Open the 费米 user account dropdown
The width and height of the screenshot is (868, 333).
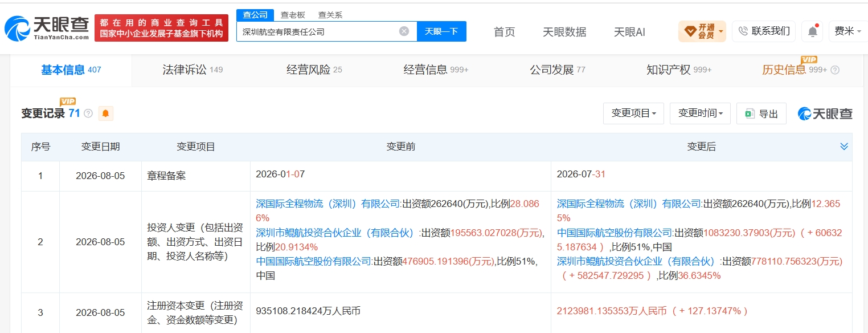click(847, 31)
